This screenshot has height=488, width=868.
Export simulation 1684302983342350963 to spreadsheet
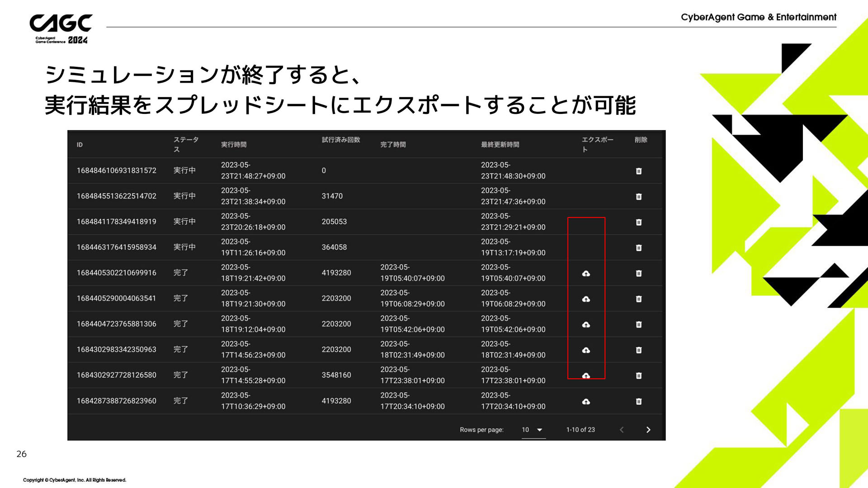[586, 350]
